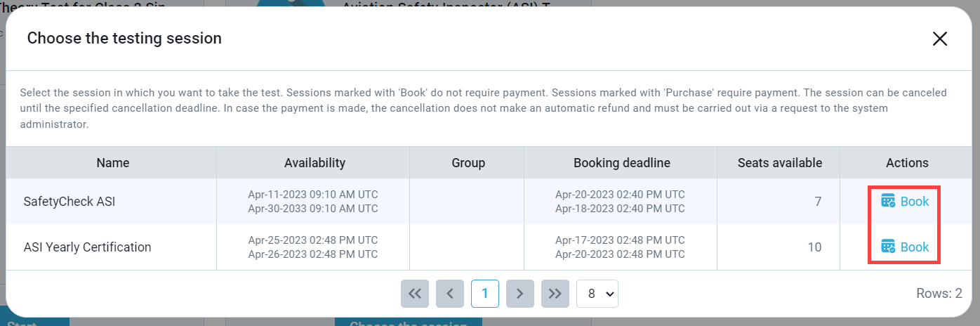Click calendar icon for SafetyCheck ASI
The width and height of the screenshot is (980, 326).
tap(888, 202)
